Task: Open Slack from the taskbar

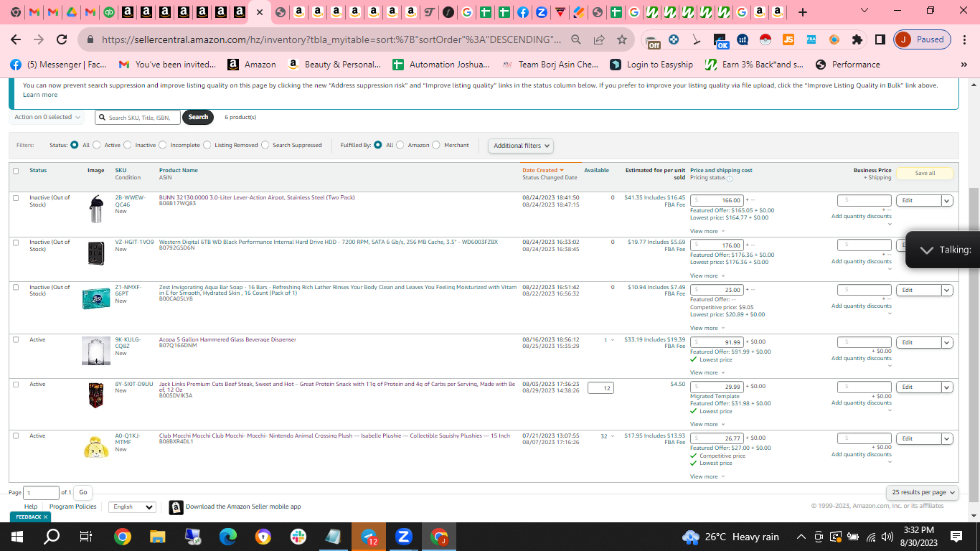Action: [x=298, y=537]
